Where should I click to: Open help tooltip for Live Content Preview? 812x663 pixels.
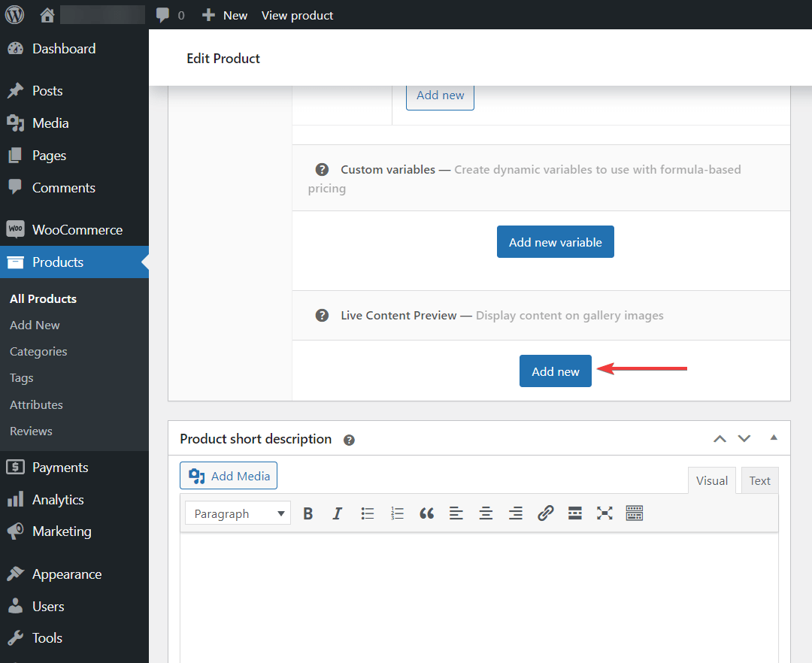(x=322, y=315)
